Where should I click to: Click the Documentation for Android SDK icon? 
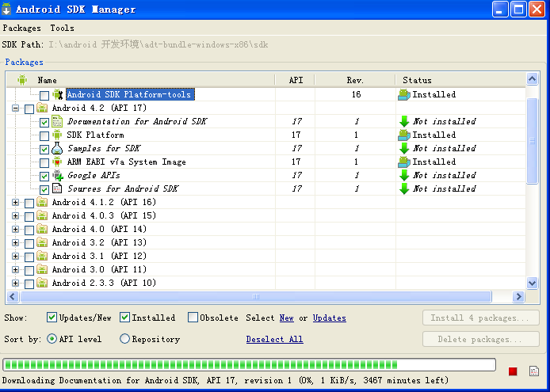point(57,121)
